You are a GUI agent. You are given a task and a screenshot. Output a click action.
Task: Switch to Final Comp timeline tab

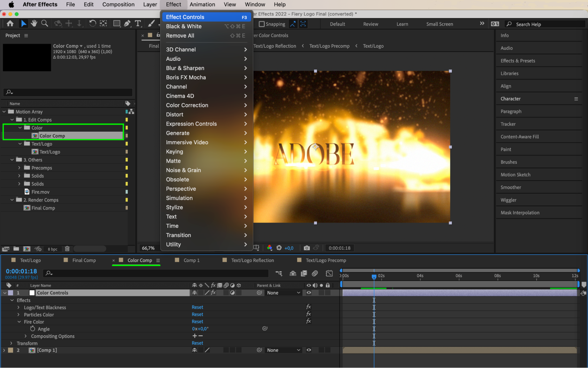click(x=84, y=260)
